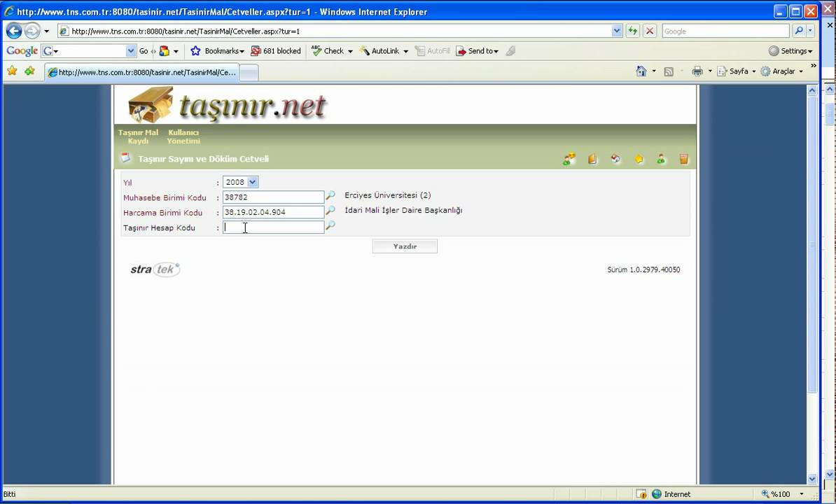Image resolution: width=836 pixels, height=504 pixels.
Task: Click lookup magnifier beside Harcama Birimi Kodu
Action: 330,211
